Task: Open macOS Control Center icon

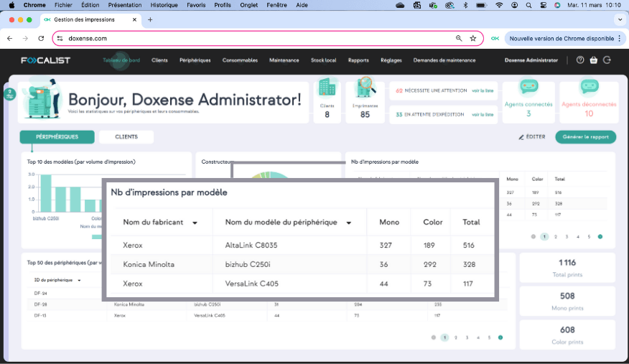Action: tap(543, 5)
